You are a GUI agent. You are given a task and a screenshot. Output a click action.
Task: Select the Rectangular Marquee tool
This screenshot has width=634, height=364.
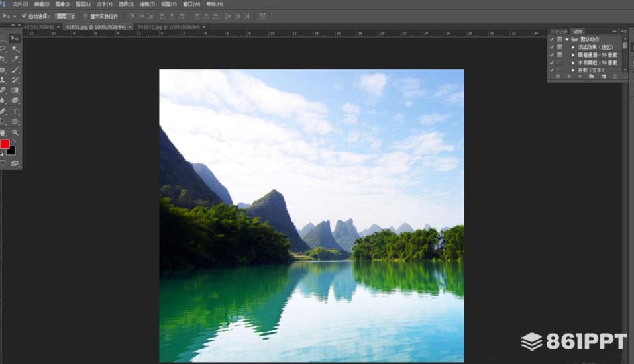coord(3,38)
